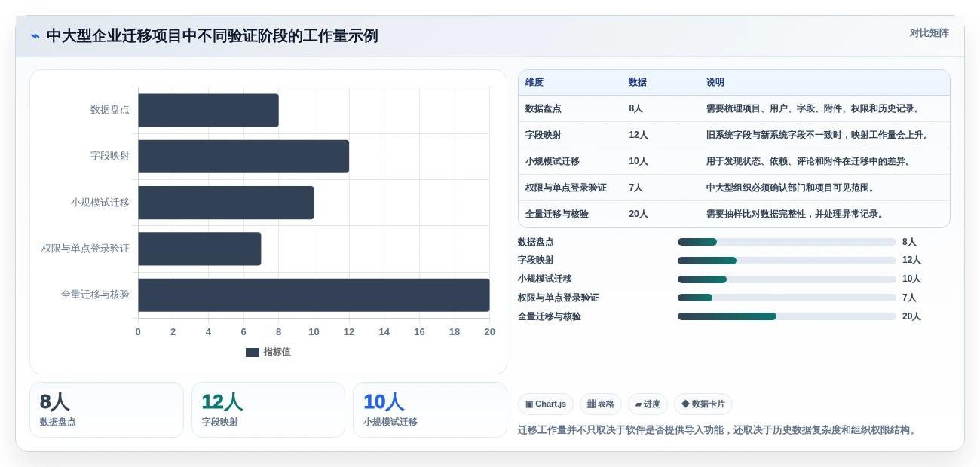The height and width of the screenshot is (467, 980).
Task: Click the 进度 chip
Action: click(648, 404)
